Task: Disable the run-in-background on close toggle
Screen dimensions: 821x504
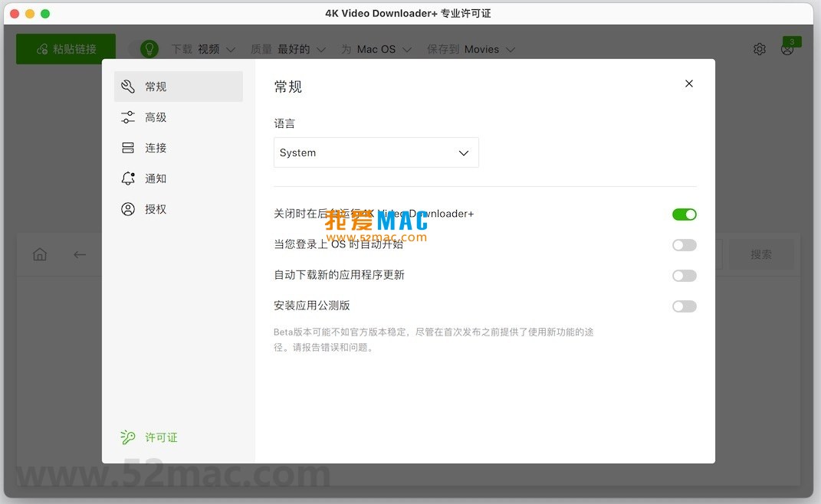Action: (684, 214)
